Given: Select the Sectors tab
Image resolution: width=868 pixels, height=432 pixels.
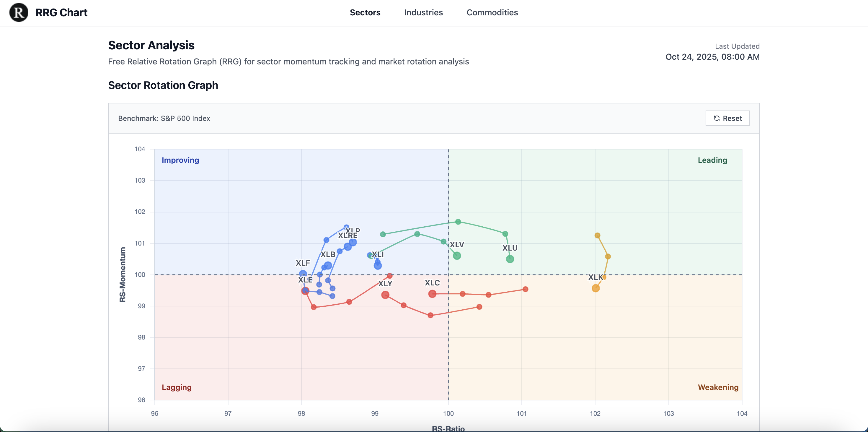Looking at the screenshot, I should coord(365,12).
